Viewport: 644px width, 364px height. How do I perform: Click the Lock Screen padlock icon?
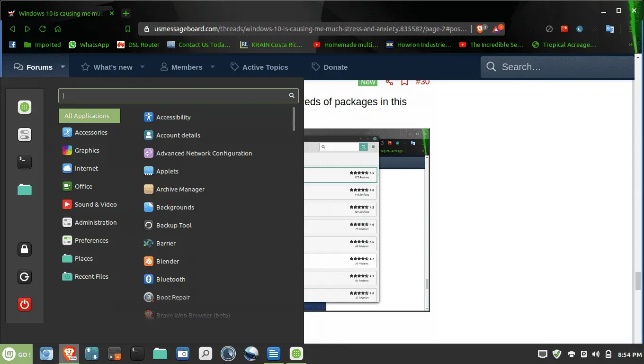[x=25, y=249]
